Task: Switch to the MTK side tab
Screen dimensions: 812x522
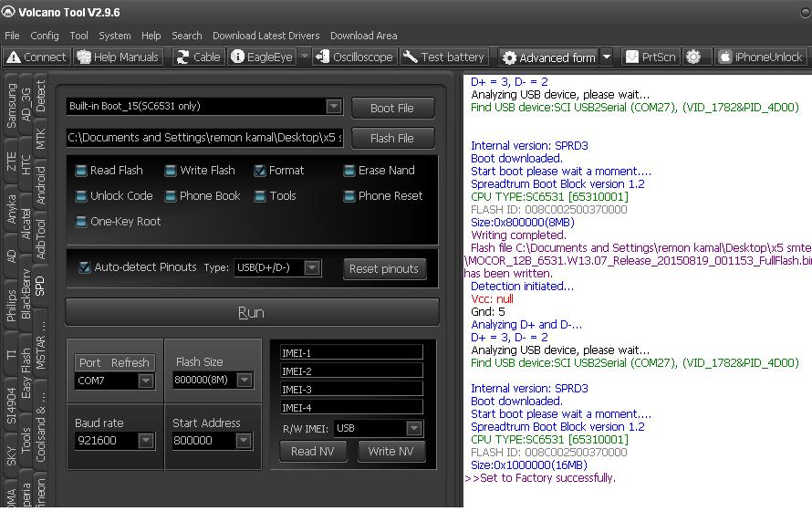Action: [x=40, y=139]
